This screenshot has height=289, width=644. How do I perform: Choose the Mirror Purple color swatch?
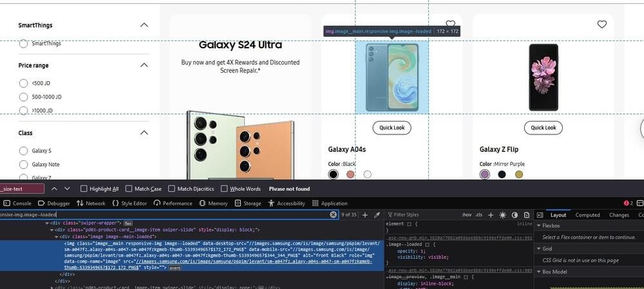(484, 174)
